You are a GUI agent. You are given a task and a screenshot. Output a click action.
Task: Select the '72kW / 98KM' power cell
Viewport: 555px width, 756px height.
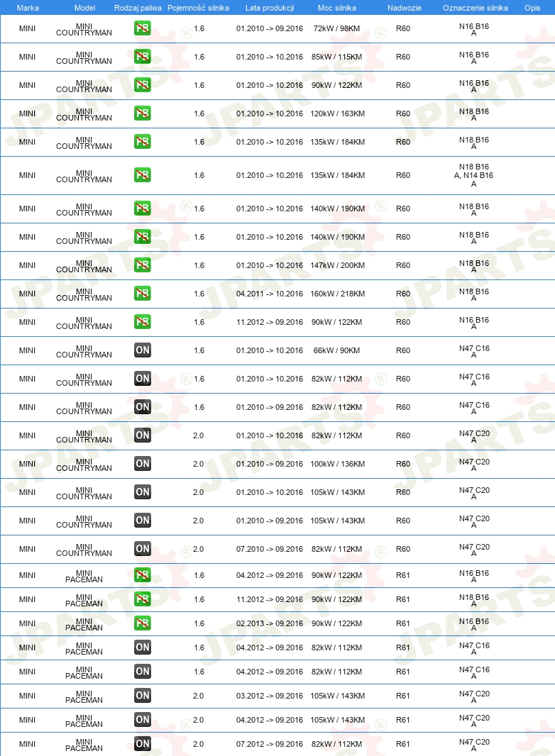337,28
